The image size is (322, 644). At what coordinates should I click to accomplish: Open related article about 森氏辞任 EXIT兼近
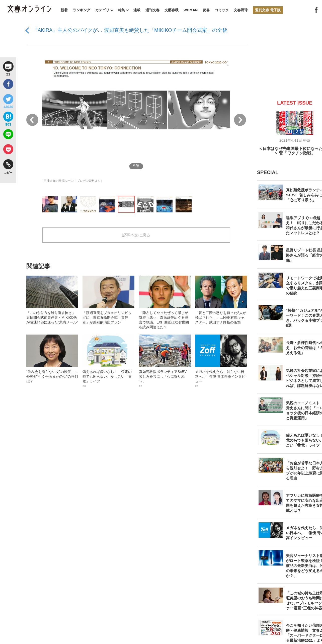pos(165,320)
